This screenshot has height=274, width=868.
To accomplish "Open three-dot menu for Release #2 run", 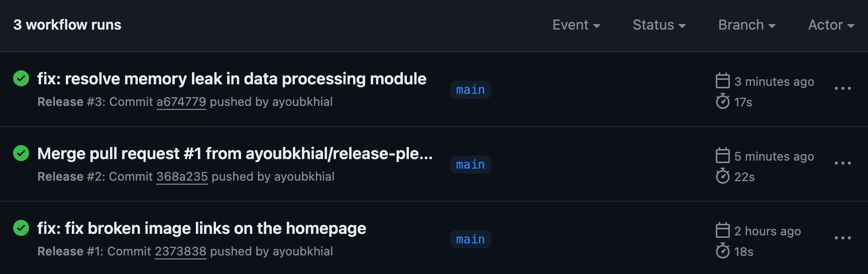I will [842, 163].
